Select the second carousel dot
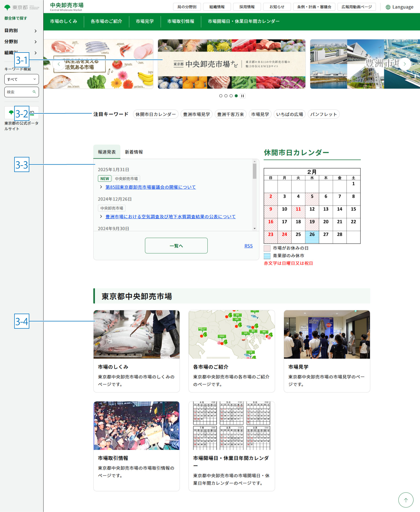The width and height of the screenshot is (420, 512). point(226,96)
